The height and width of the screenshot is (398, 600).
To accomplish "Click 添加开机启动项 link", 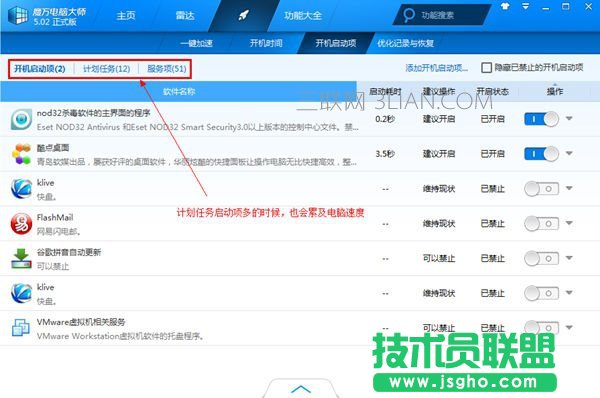I will click(x=437, y=68).
